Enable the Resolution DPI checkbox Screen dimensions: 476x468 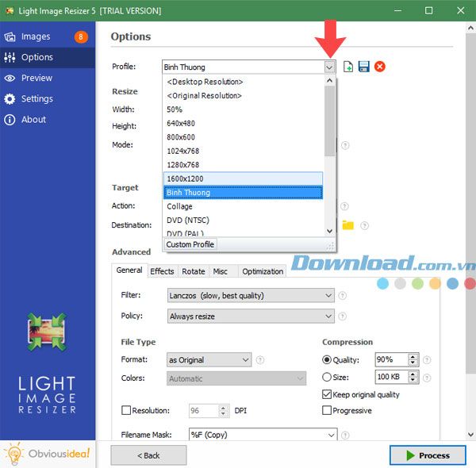(x=126, y=410)
